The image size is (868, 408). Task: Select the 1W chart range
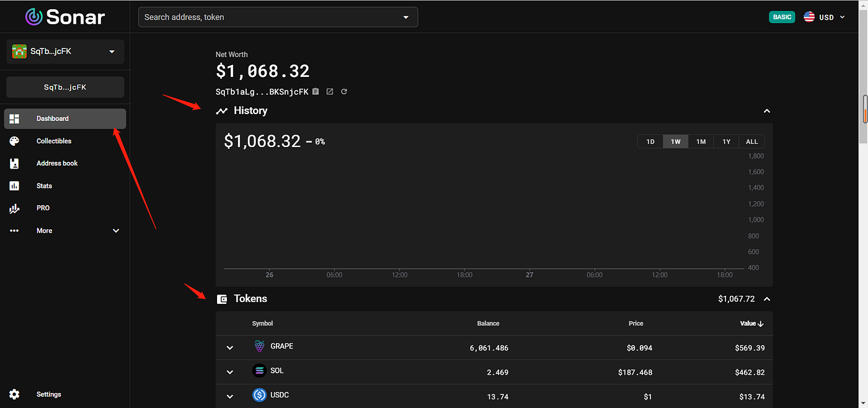(676, 141)
